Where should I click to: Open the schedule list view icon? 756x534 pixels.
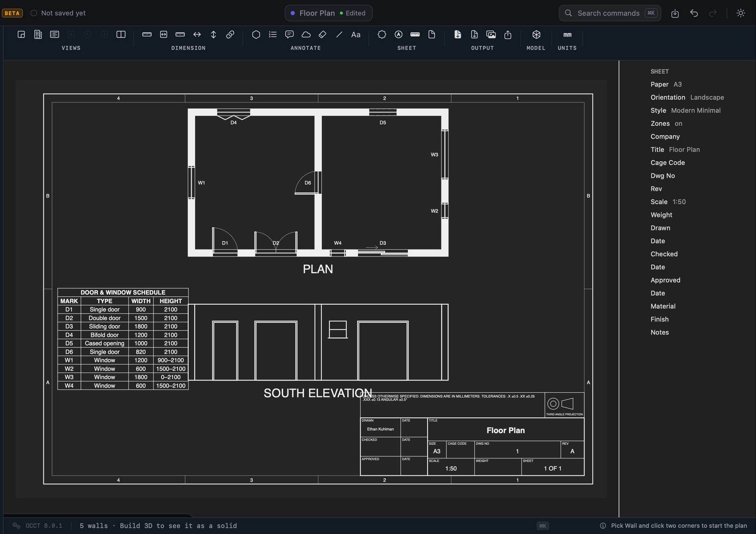(54, 34)
